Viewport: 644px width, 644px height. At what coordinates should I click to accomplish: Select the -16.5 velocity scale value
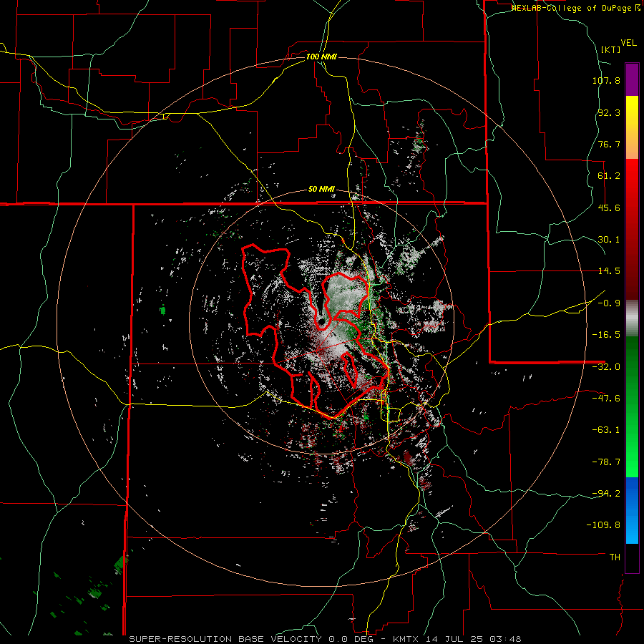click(606, 335)
